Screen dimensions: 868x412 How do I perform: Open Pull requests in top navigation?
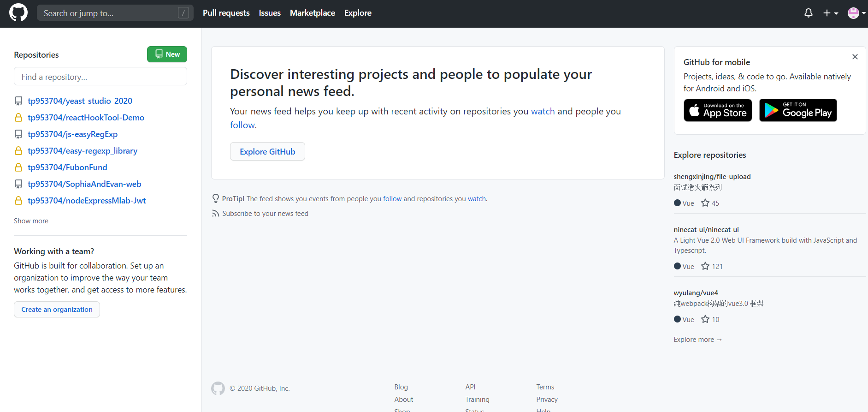click(x=226, y=13)
